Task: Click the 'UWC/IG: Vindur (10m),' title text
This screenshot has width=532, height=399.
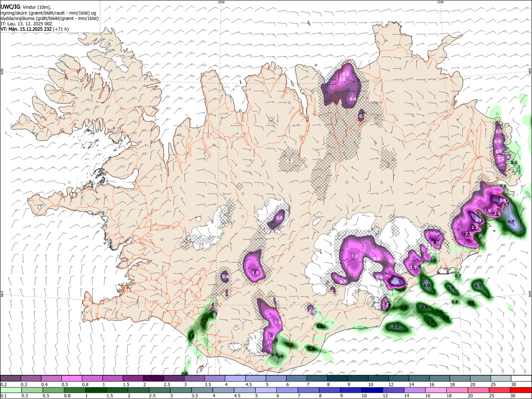Action: [x=26, y=7]
